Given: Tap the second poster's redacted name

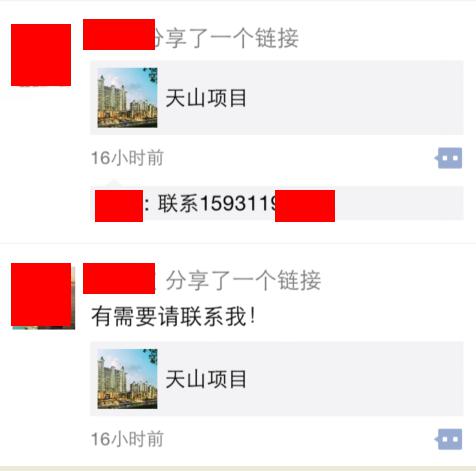Looking at the screenshot, I should click(x=119, y=278).
